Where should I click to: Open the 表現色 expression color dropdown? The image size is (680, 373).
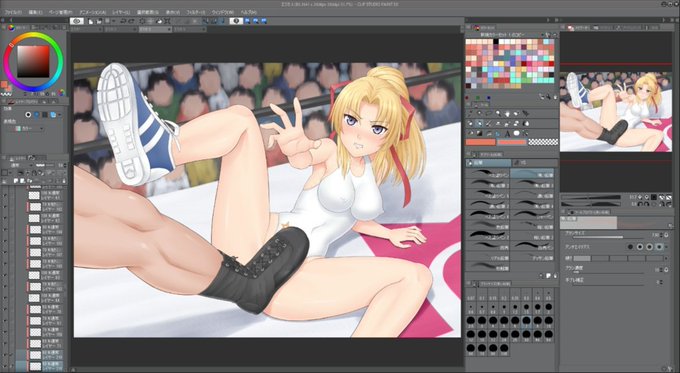coord(29,129)
